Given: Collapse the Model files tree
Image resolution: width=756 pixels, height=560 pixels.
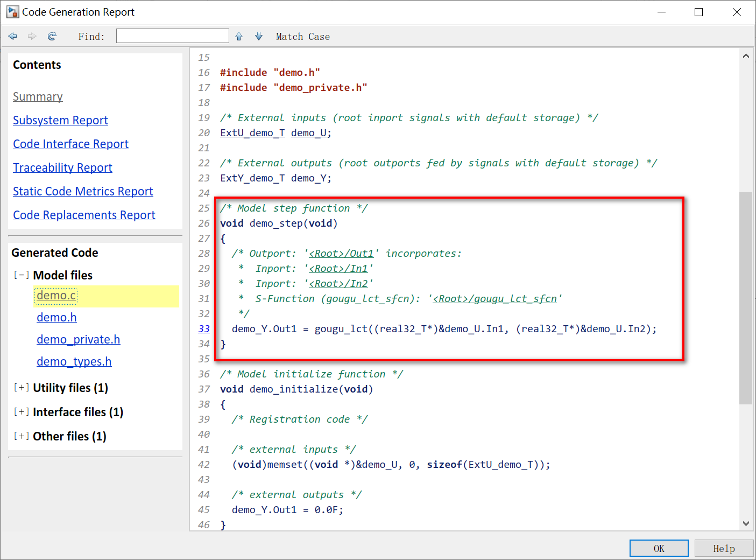Looking at the screenshot, I should pyautogui.click(x=21, y=275).
